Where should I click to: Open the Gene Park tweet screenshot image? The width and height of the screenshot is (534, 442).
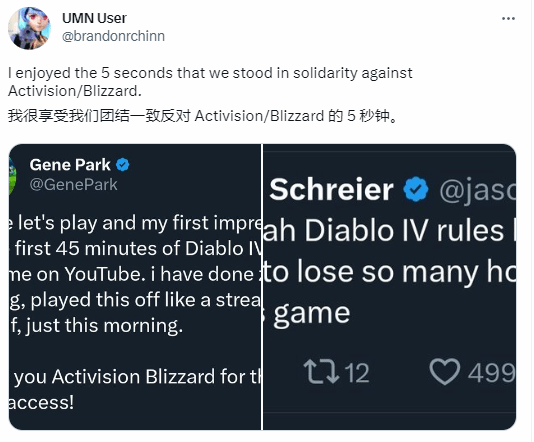[135, 287]
